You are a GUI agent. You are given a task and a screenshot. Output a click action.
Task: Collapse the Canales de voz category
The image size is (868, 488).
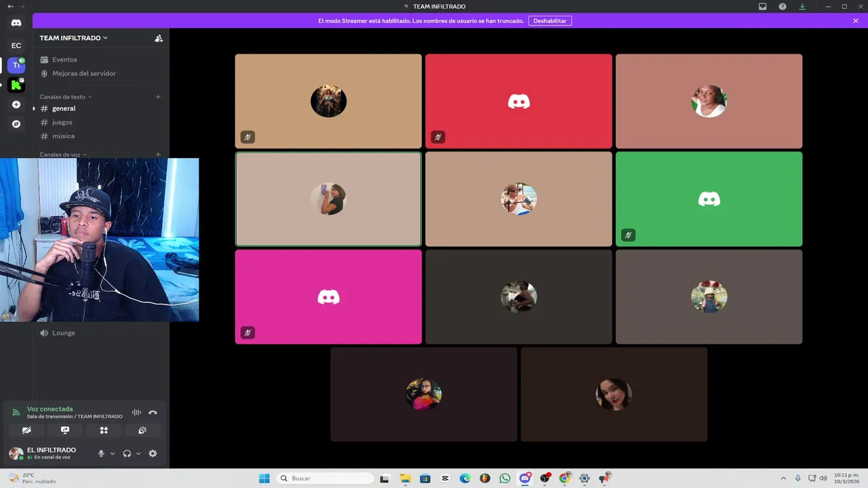pyautogui.click(x=63, y=155)
